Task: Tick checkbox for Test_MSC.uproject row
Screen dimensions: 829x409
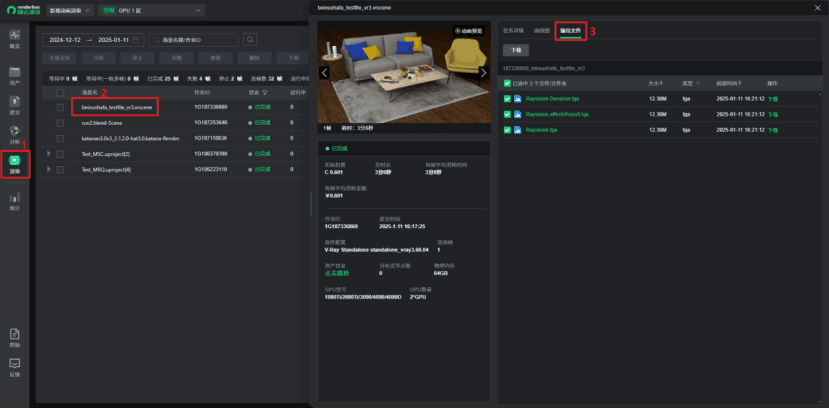Action: coord(60,154)
